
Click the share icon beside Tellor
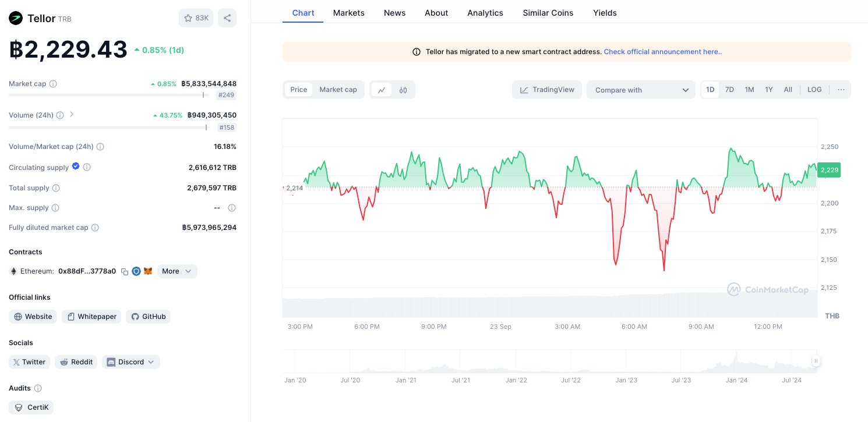227,18
